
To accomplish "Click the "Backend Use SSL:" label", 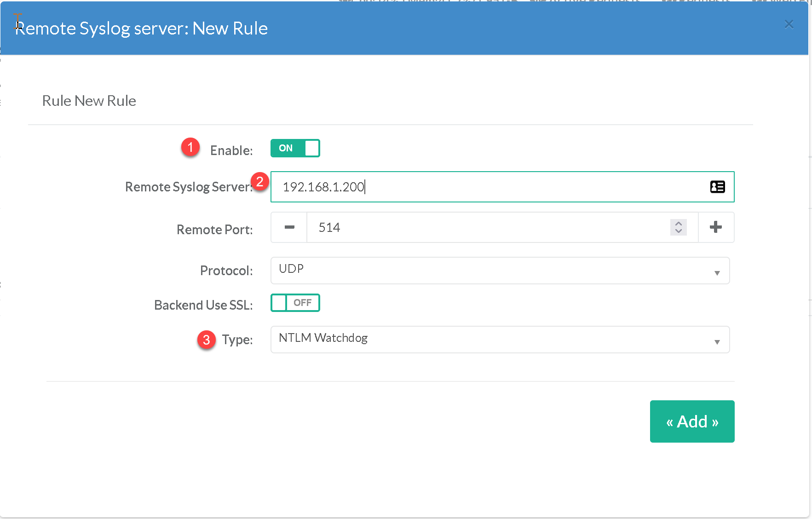I will pos(203,305).
